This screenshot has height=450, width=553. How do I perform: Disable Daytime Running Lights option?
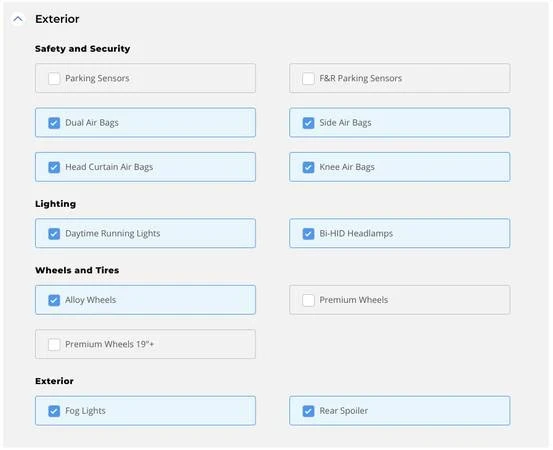coord(54,233)
